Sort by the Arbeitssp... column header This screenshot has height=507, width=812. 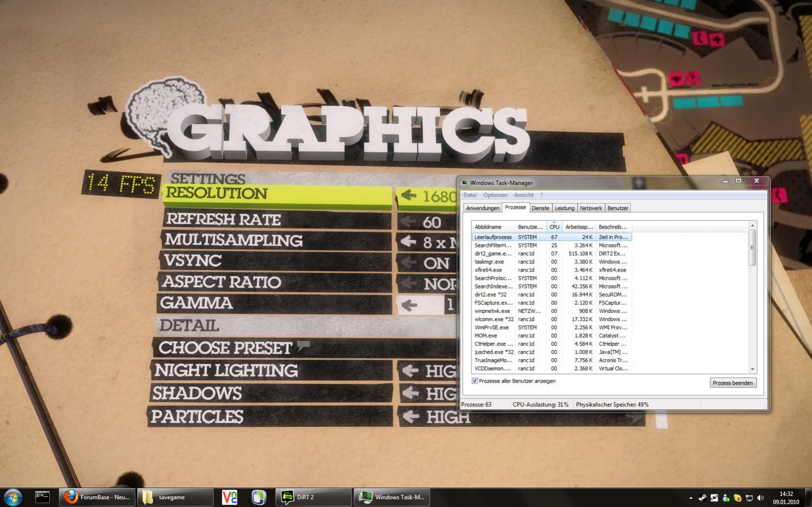point(579,227)
